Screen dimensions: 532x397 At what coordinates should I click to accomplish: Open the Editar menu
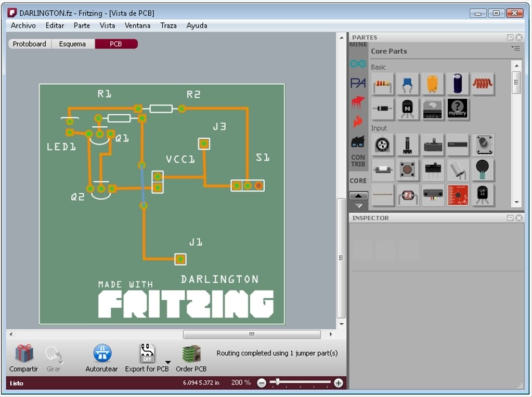point(55,25)
